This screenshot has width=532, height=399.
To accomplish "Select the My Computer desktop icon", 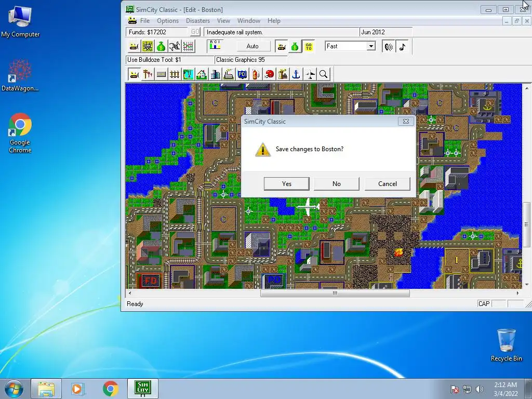I will (x=20, y=21).
